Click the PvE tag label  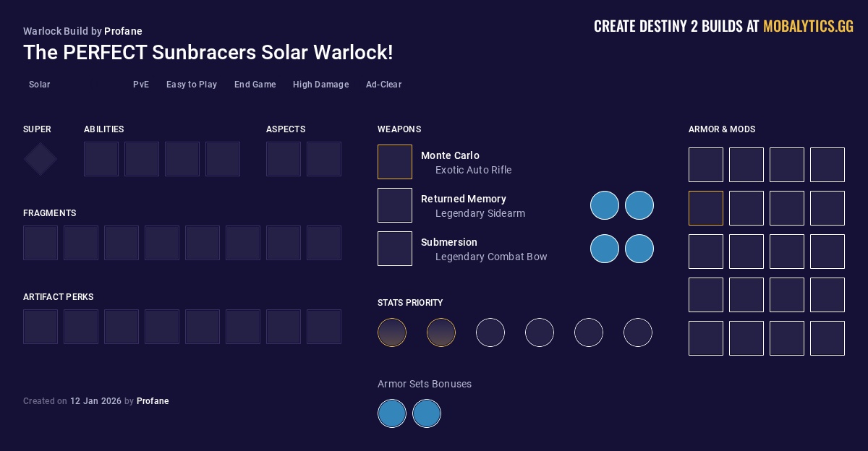point(141,85)
